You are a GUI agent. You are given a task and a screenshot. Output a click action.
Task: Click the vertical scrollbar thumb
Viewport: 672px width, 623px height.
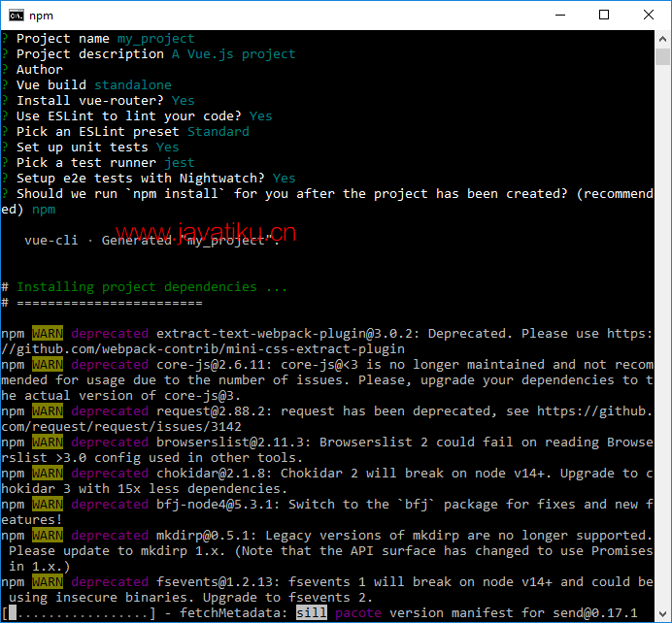point(662,56)
